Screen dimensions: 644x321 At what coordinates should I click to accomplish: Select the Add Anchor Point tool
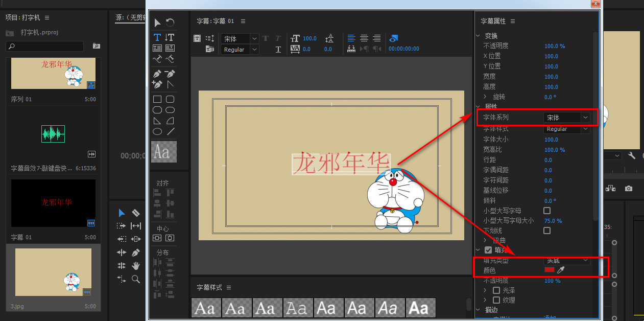158,84
